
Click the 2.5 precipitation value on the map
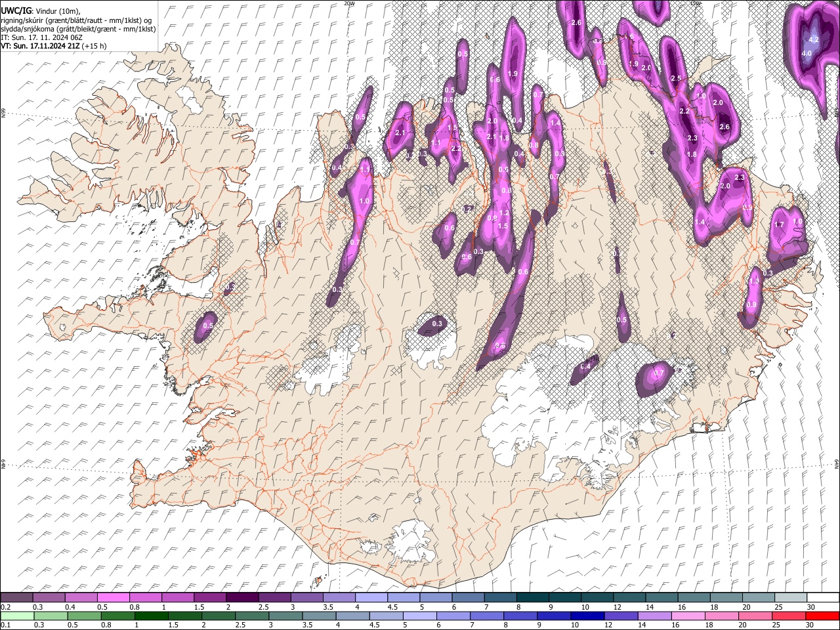point(677,78)
